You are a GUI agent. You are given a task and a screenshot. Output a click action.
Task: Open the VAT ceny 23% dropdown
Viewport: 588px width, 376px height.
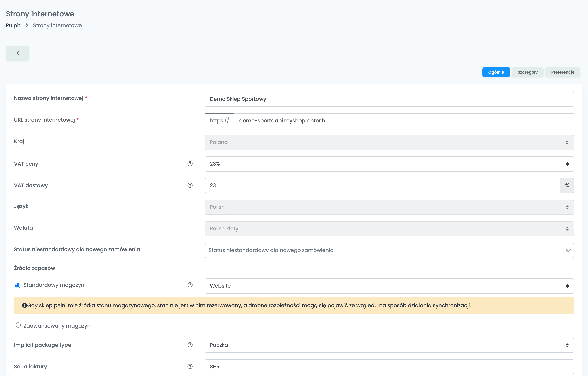pos(389,164)
